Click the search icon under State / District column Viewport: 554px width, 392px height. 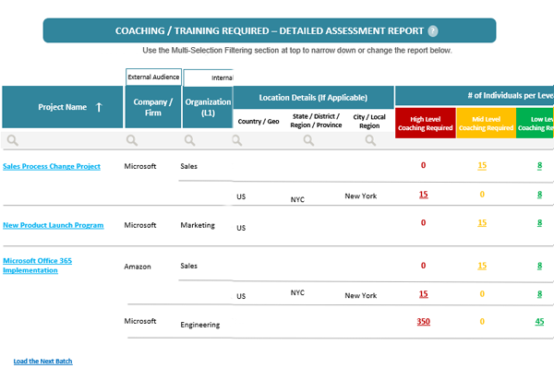click(x=308, y=140)
